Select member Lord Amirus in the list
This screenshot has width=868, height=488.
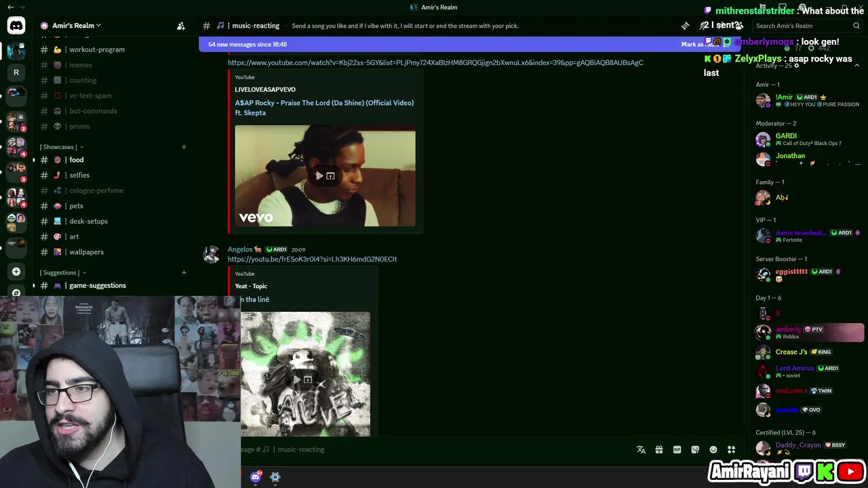[808, 371]
